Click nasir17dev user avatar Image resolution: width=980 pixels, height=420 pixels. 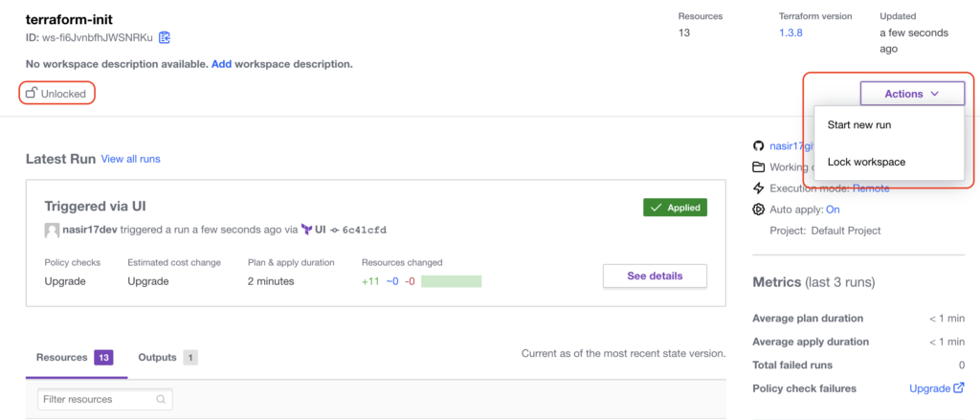pos(52,230)
